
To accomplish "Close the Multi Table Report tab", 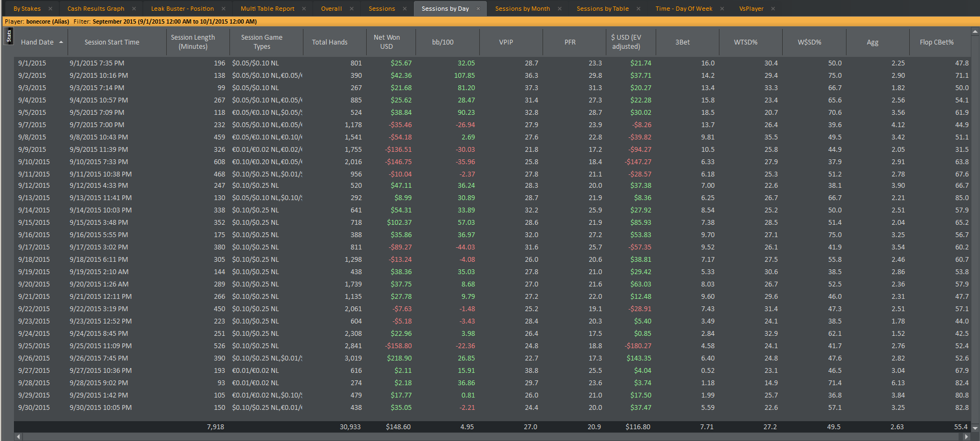I will [304, 9].
